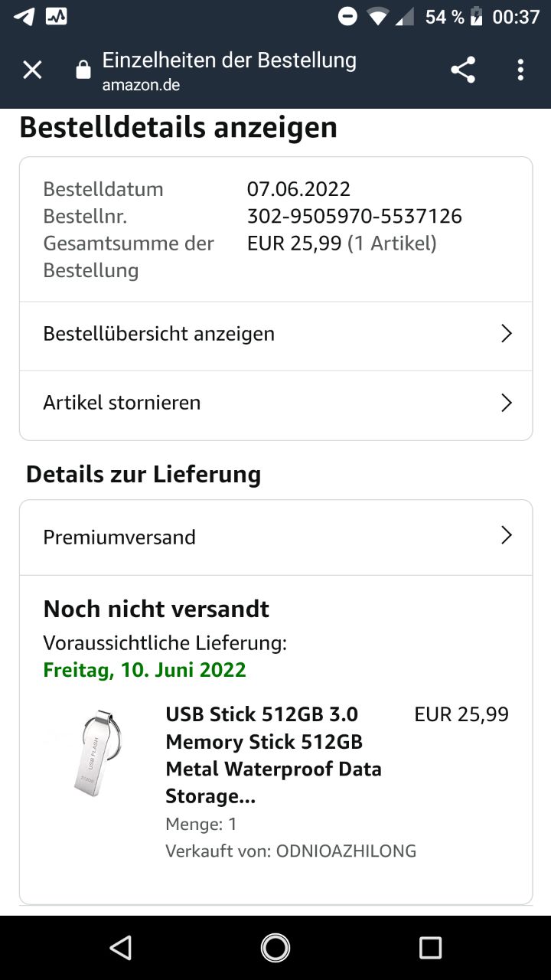Screen dimensions: 551x980
Task: Open the Premiumversand shipping row
Action: click(x=120, y=537)
